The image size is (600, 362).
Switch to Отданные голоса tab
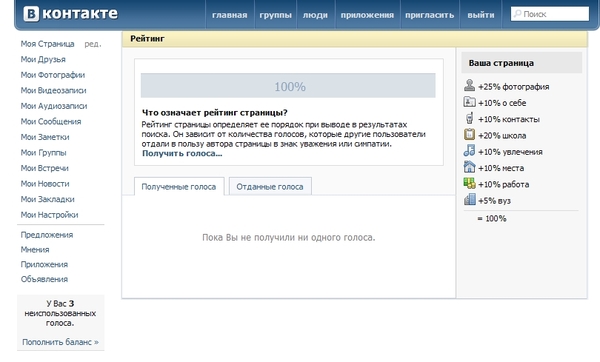coord(270,186)
